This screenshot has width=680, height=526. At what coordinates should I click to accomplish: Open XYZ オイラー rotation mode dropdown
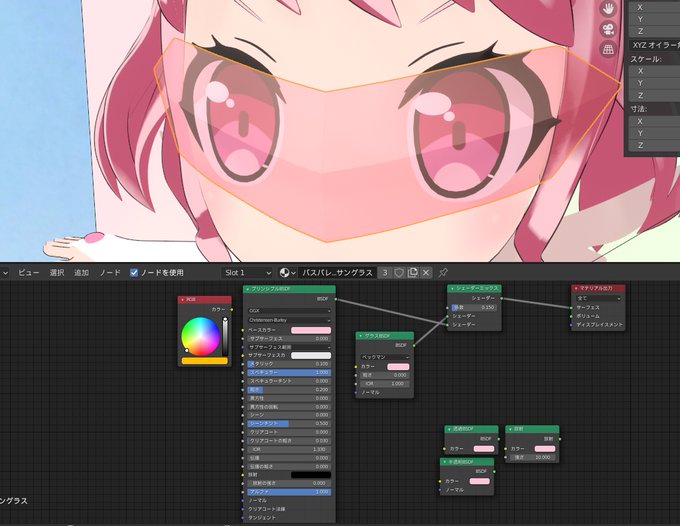(x=654, y=45)
